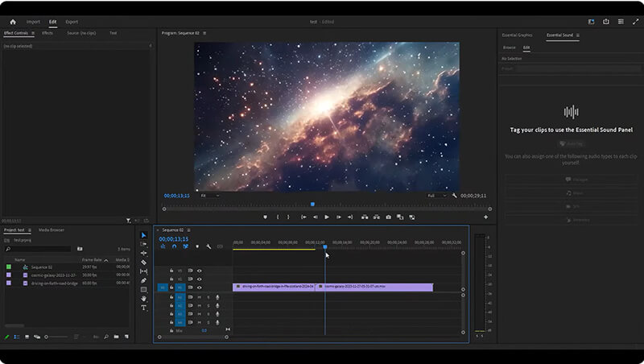Open the Full playback resolution dropdown

tap(437, 196)
